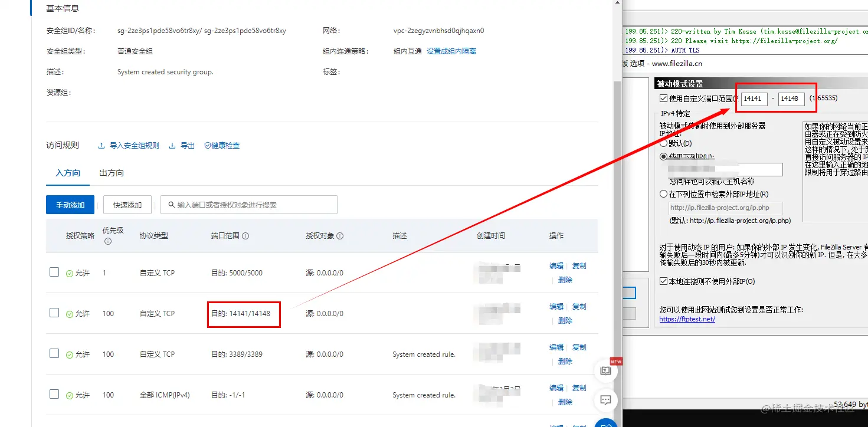Click the 快速添加 button

coord(127,205)
